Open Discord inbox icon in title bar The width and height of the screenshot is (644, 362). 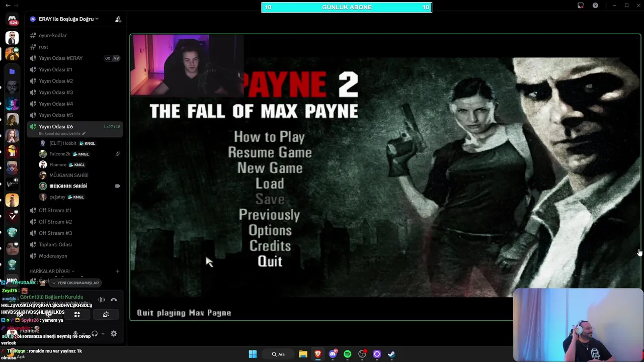coord(581,6)
